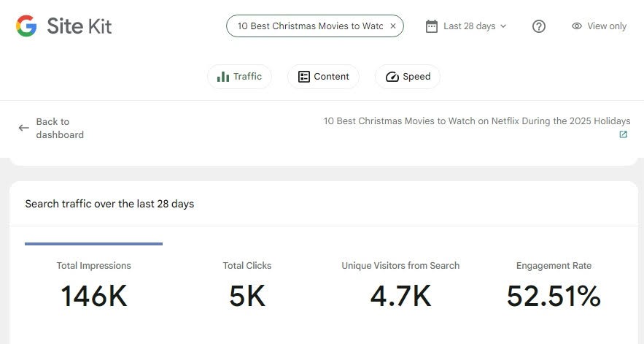This screenshot has width=644, height=344.
Task: Click the Traffic bar chart icon
Action: click(x=223, y=77)
